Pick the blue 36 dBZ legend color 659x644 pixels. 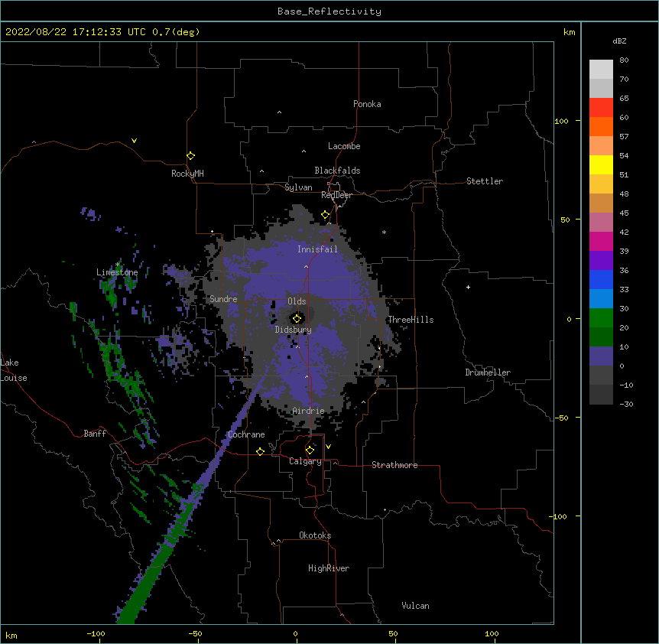(x=601, y=279)
